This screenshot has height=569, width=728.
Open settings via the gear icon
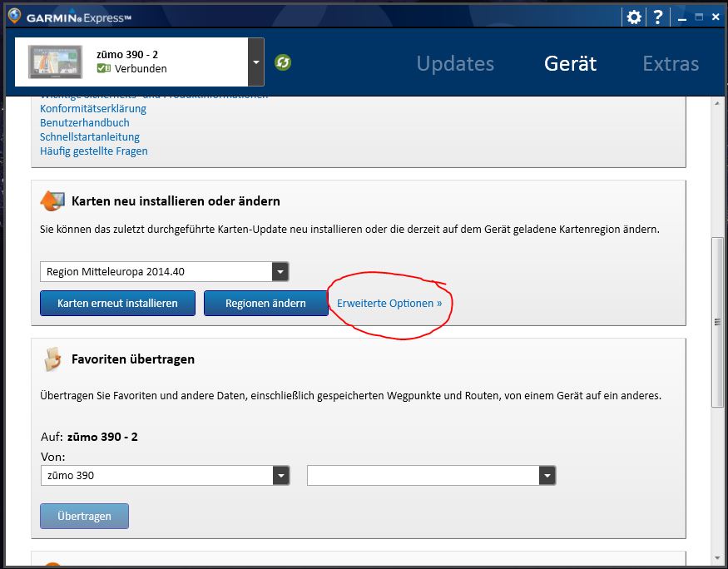click(634, 17)
